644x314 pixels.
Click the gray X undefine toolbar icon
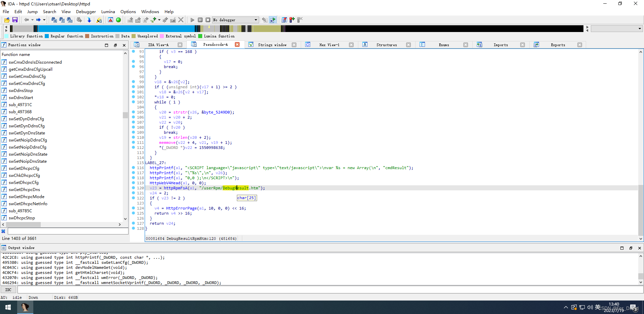181,20
